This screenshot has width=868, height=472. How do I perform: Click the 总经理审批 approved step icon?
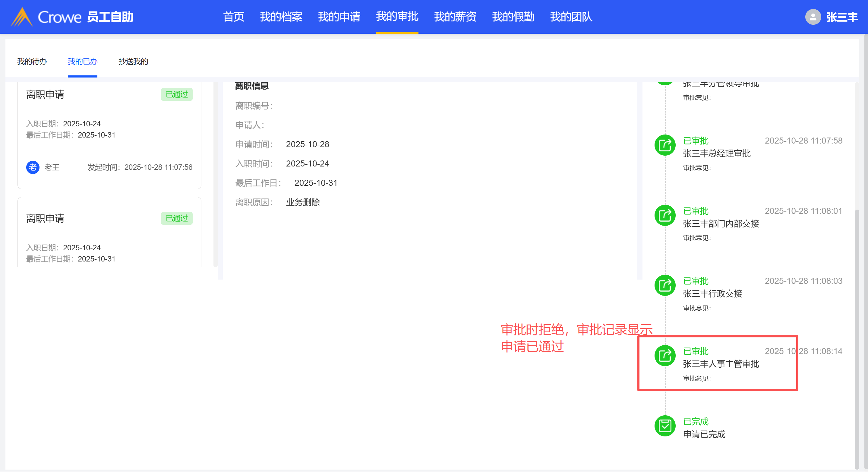point(665,145)
